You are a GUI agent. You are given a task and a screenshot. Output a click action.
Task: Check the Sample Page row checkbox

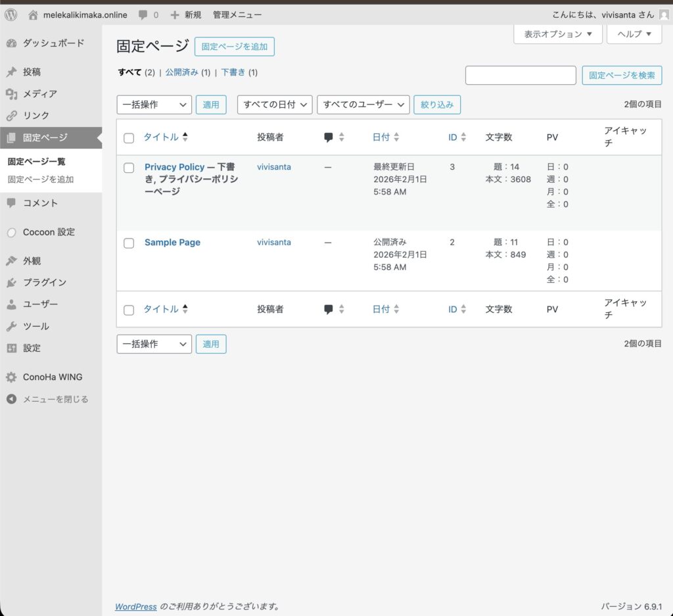click(129, 243)
